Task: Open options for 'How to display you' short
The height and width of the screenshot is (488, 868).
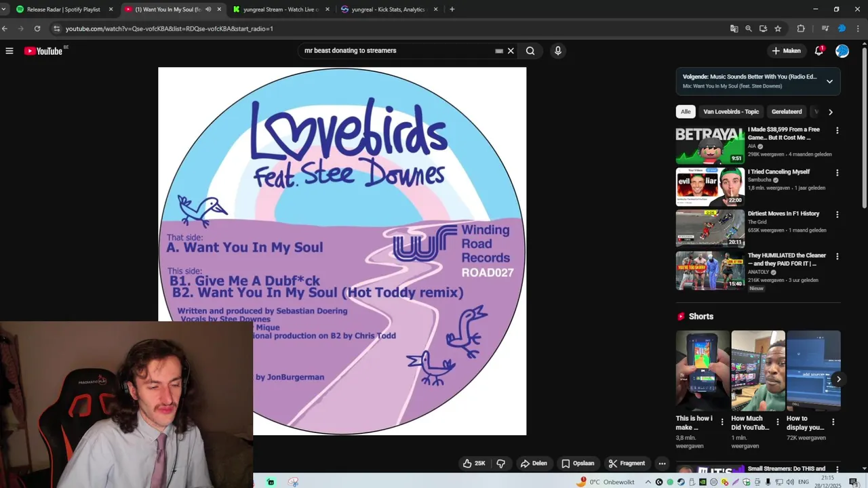Action: 833,422
